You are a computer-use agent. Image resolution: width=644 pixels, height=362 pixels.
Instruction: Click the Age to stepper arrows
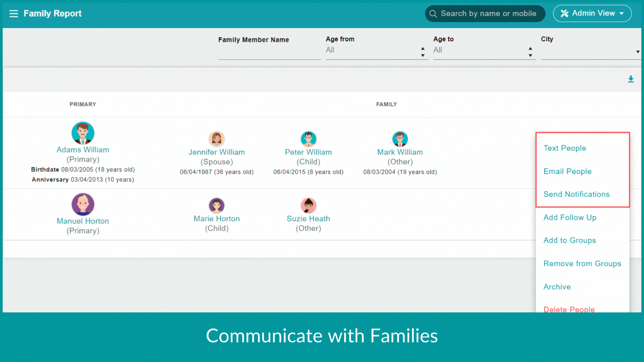[x=530, y=52]
